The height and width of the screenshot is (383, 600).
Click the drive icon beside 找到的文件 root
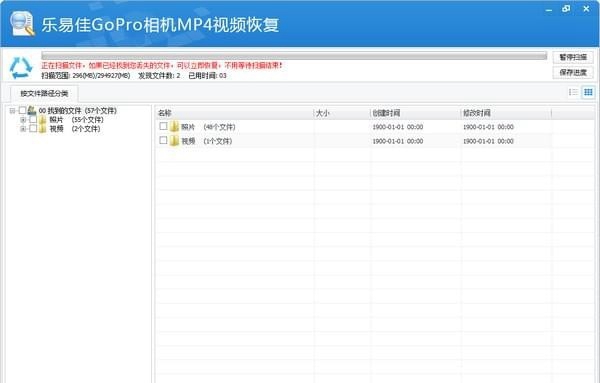[x=32, y=111]
